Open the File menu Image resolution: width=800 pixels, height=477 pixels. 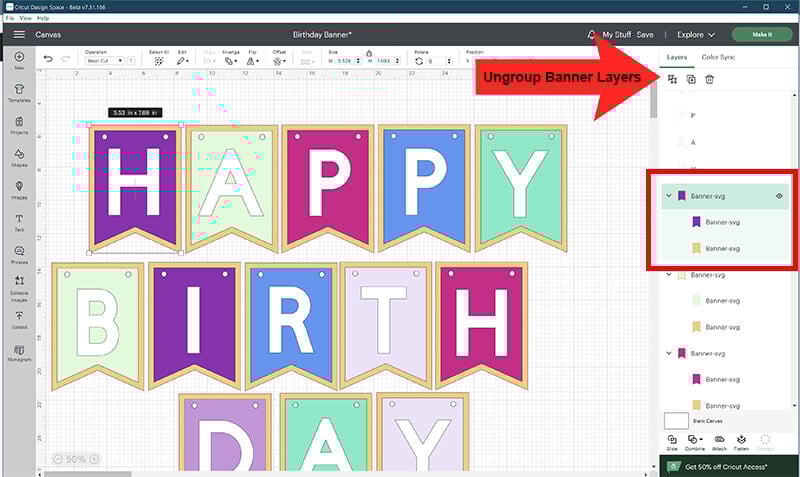pos(10,18)
